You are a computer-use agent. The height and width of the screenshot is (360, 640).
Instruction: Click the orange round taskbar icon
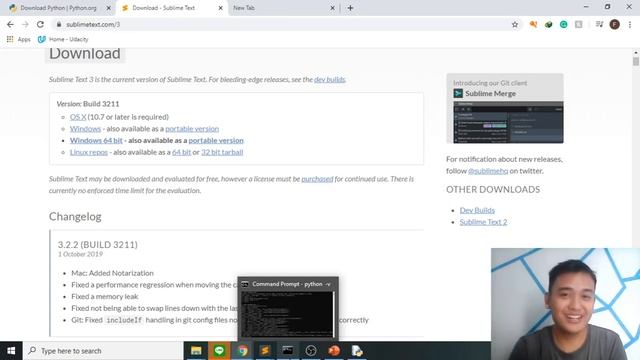tap(334, 351)
